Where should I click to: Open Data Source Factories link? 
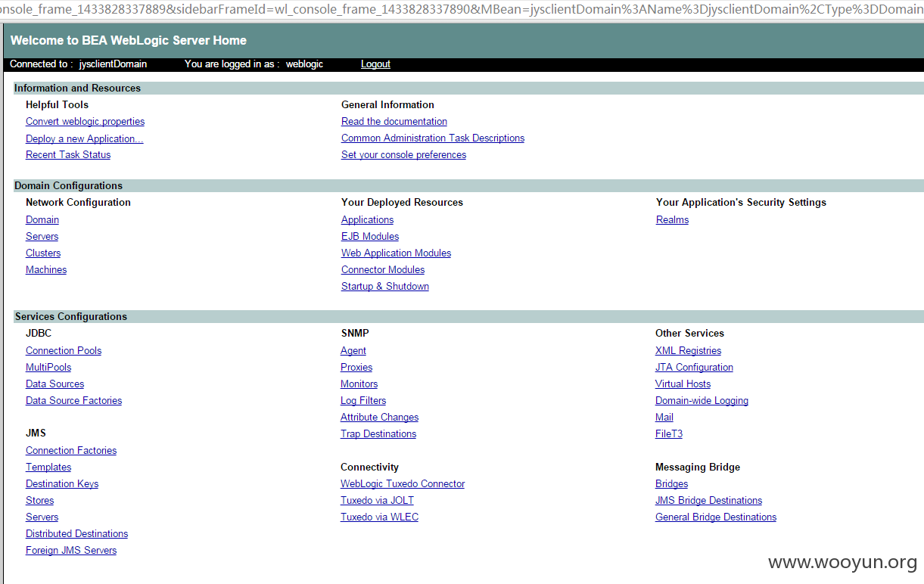coord(73,401)
